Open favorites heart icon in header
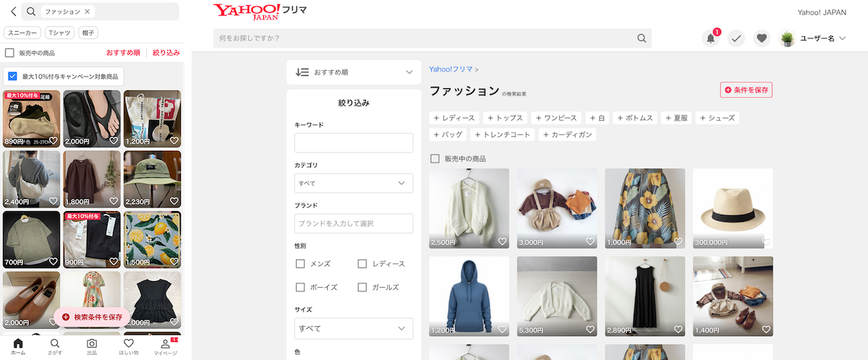The height and width of the screenshot is (360, 868). click(x=761, y=38)
